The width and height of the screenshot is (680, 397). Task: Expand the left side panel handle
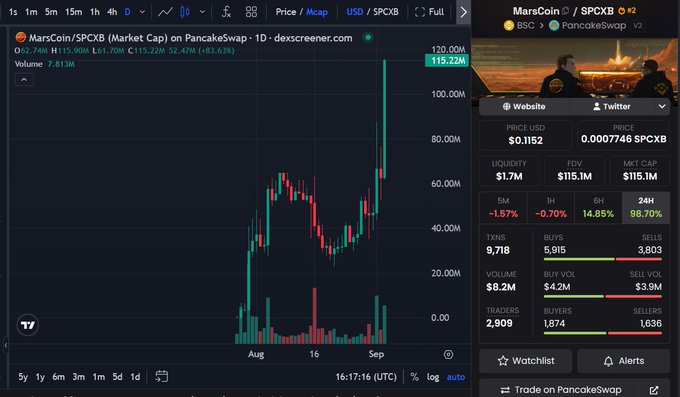pos(6,345)
